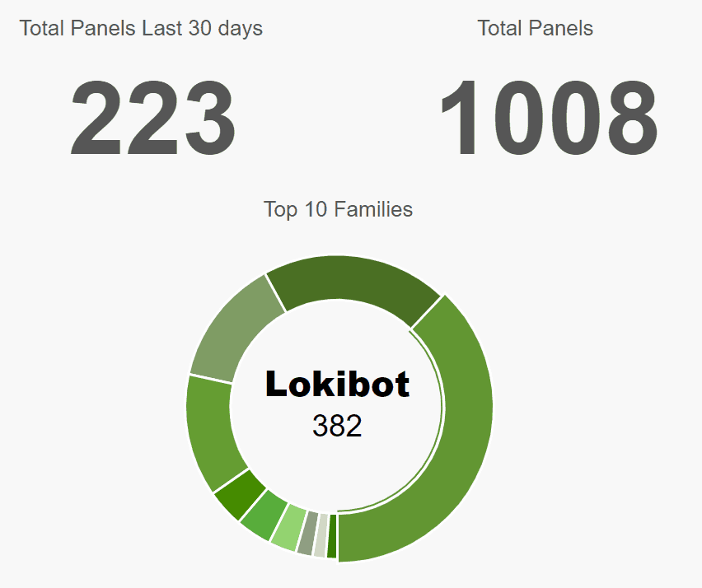Click the Lokibot label in donut center
This screenshot has height=588, width=702.
click(337, 384)
